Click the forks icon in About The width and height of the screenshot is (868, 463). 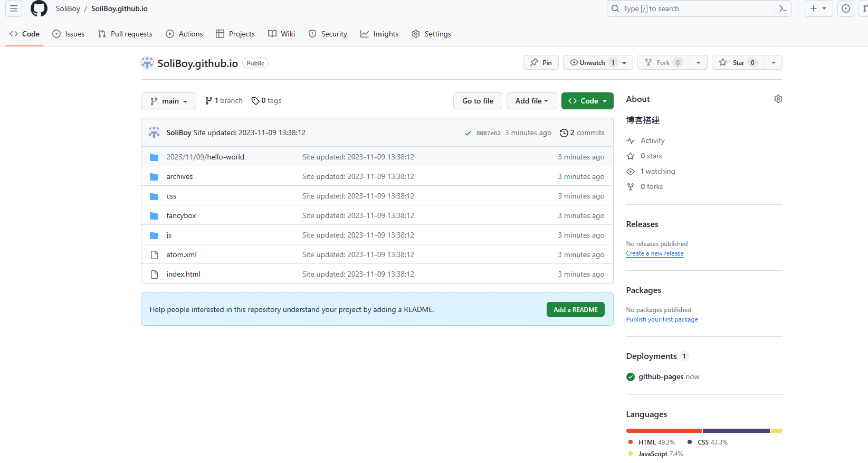point(631,187)
